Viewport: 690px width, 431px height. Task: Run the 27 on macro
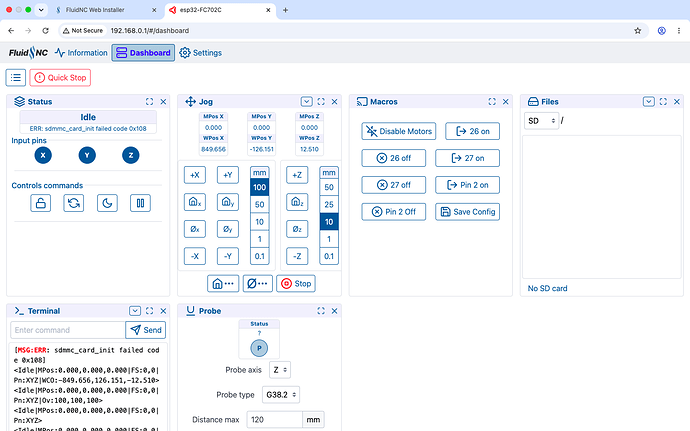467,158
